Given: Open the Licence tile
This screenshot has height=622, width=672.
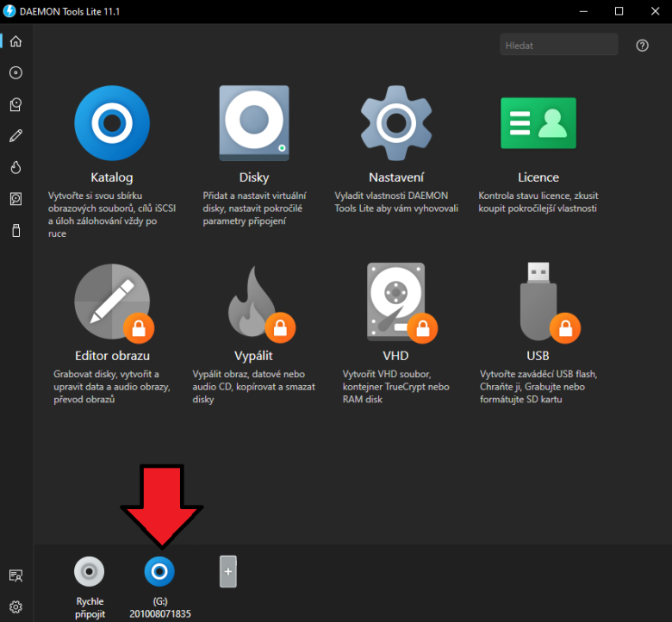Looking at the screenshot, I should [538, 123].
